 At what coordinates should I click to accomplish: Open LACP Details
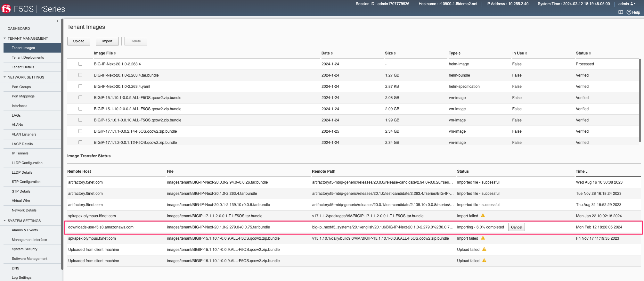(x=22, y=144)
